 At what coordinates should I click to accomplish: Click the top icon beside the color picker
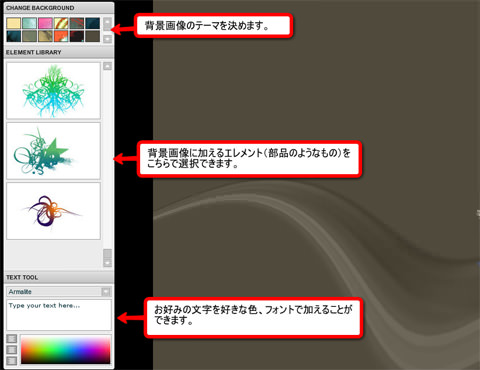click(x=12, y=339)
